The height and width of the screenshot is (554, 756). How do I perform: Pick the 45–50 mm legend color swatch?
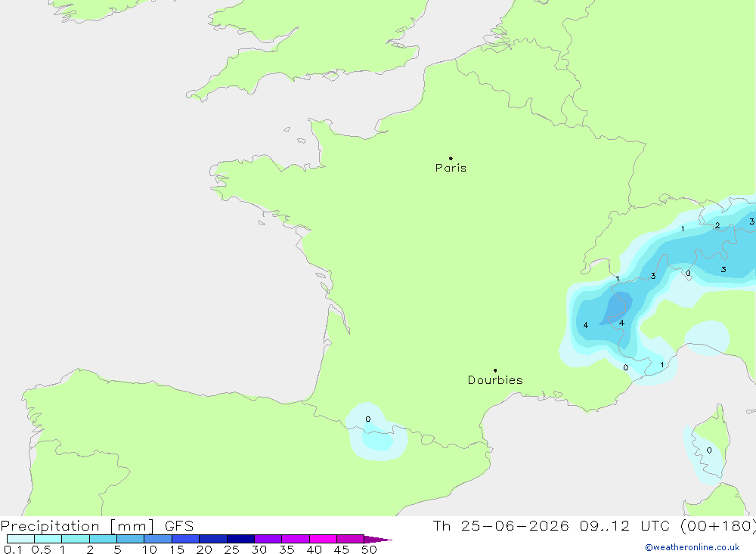(x=350, y=539)
